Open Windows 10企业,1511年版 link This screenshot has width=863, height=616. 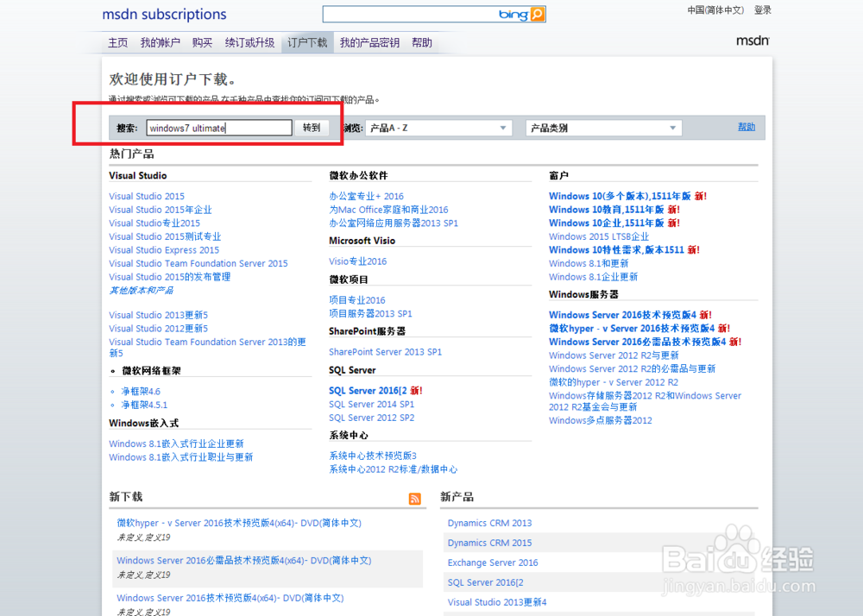tap(606, 223)
